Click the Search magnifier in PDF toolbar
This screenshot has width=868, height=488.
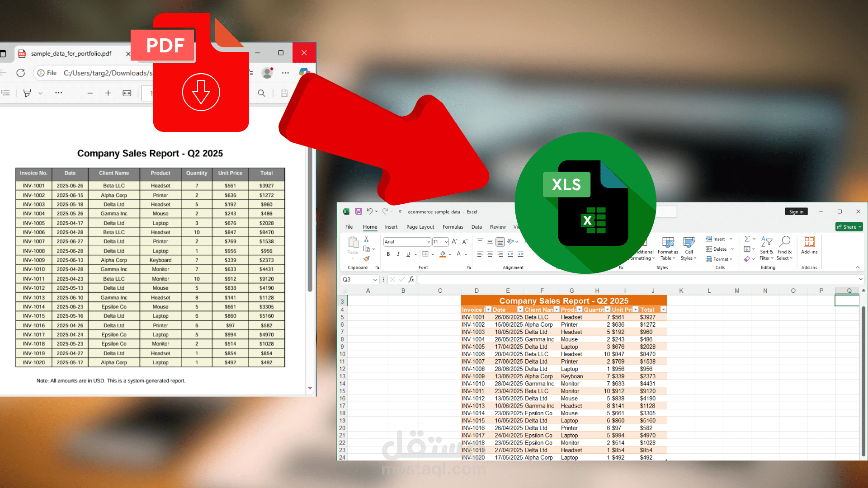point(261,93)
